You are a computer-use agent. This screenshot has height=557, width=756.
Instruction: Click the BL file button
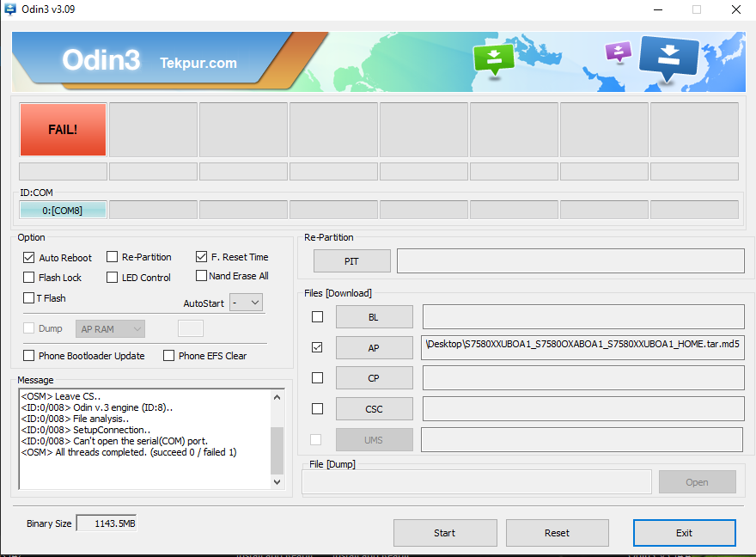tap(375, 317)
